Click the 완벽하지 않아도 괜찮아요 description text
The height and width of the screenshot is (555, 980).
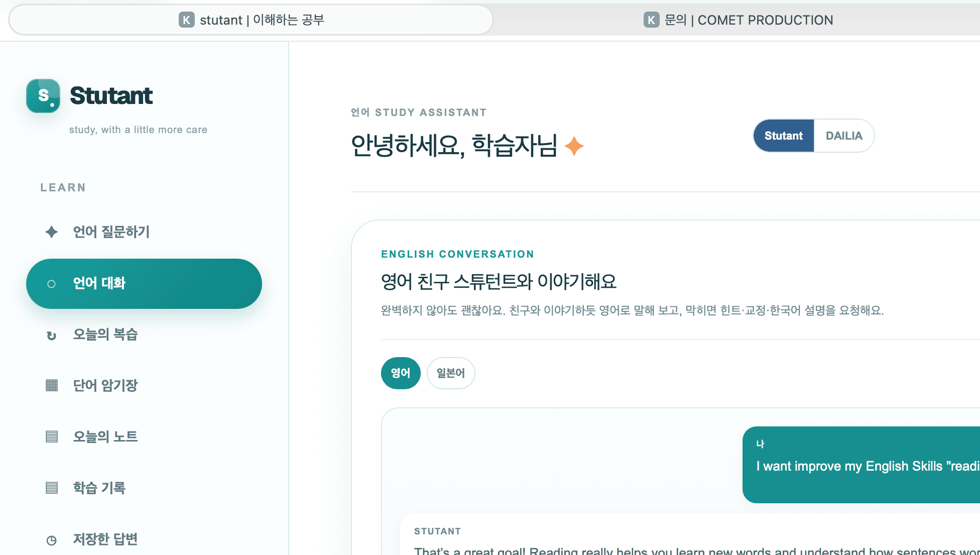(x=632, y=310)
